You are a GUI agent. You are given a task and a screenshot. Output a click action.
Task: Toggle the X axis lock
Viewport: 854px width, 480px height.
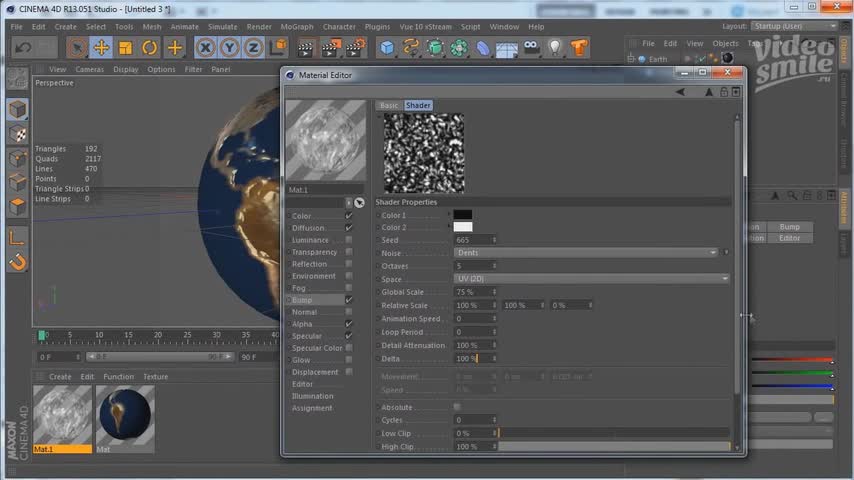click(206, 47)
